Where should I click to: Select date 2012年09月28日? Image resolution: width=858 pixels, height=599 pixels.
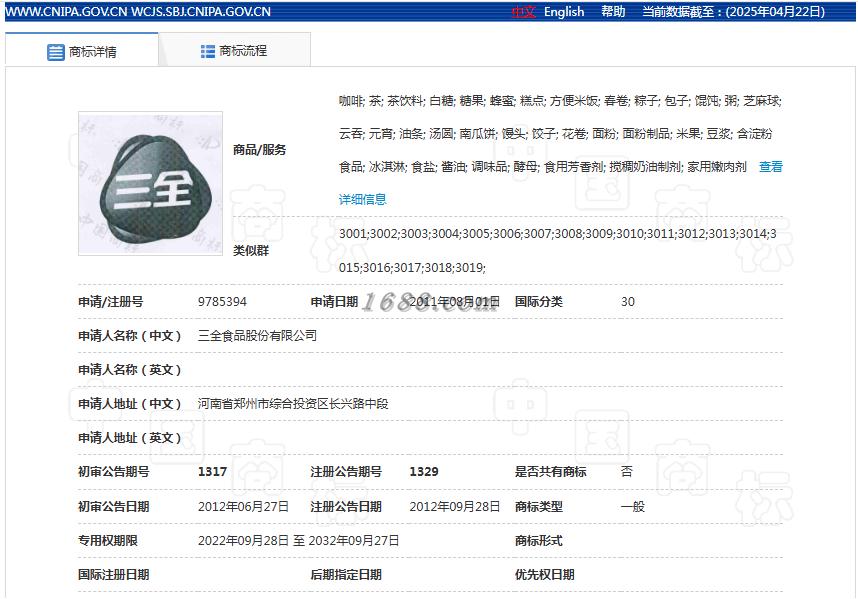(454, 507)
